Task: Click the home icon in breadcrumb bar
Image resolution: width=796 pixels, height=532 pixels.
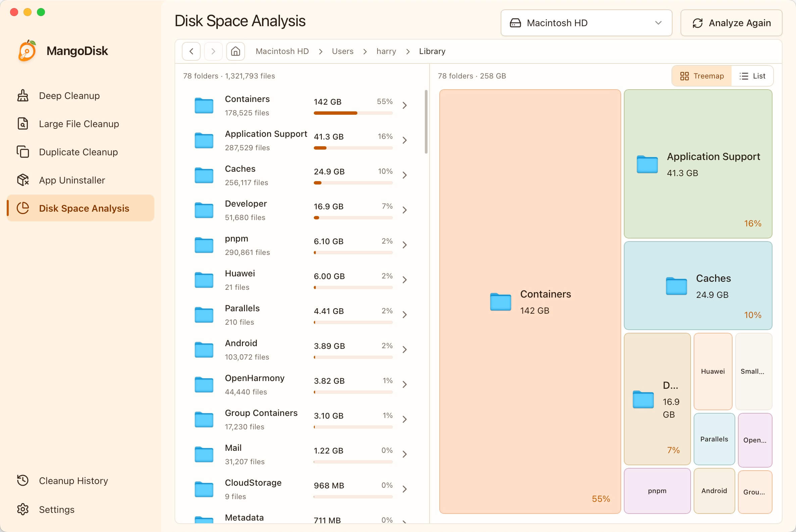Action: [236, 51]
